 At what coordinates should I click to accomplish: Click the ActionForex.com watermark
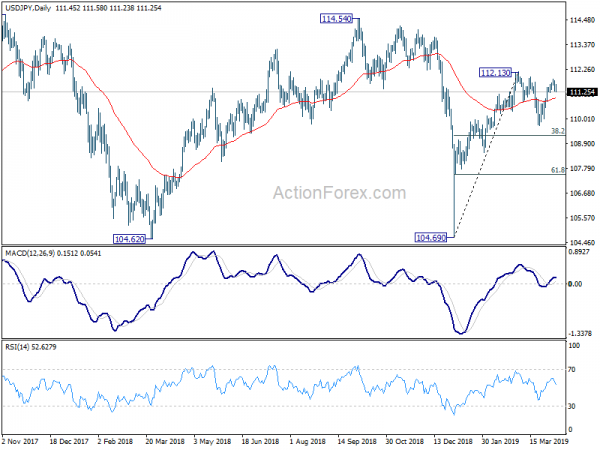pos(339,192)
